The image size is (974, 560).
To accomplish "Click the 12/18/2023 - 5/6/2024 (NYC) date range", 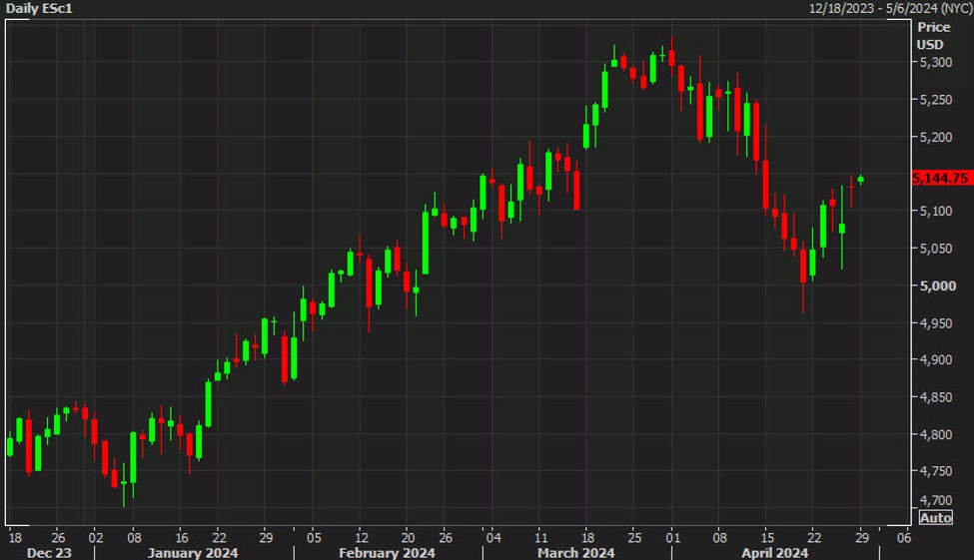I will click(x=890, y=9).
